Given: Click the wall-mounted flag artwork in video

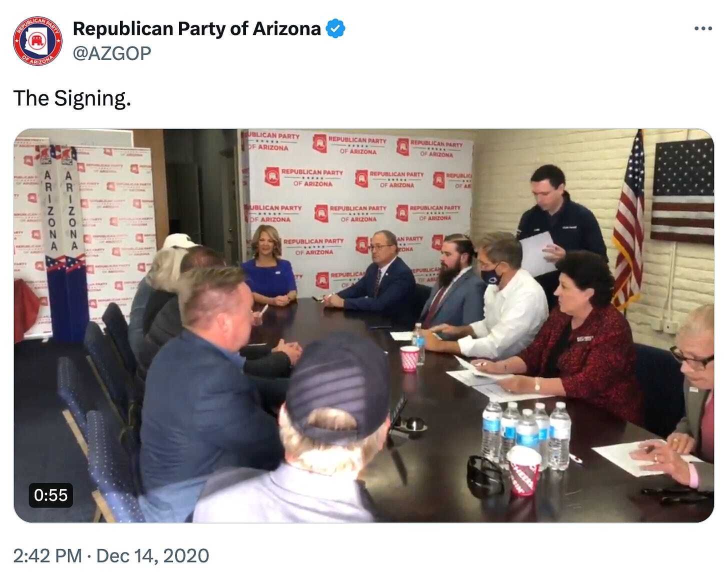Looking at the screenshot, I should (683, 189).
